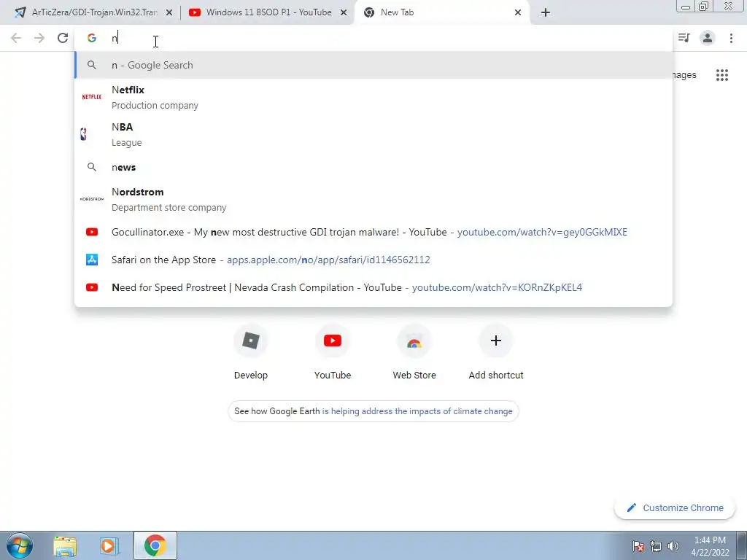Switch to Windows 11 BSOD P1 YouTube tab
The height and width of the screenshot is (560, 747).
268,12
